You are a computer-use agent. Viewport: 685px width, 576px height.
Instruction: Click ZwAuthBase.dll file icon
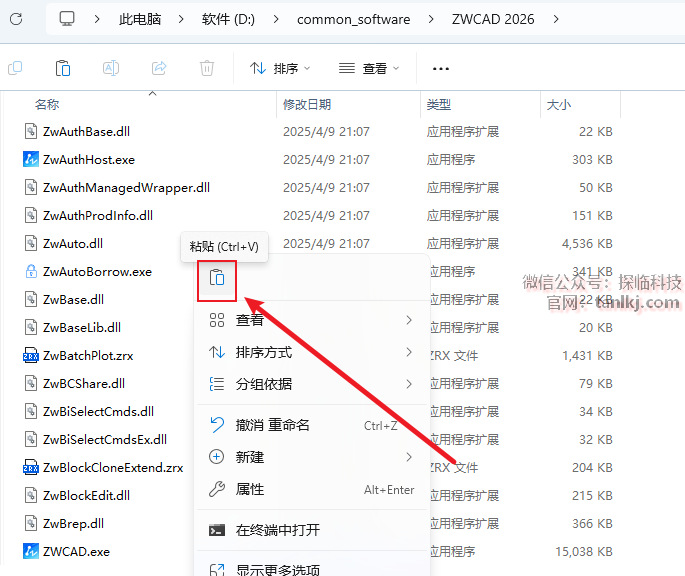coord(31,132)
